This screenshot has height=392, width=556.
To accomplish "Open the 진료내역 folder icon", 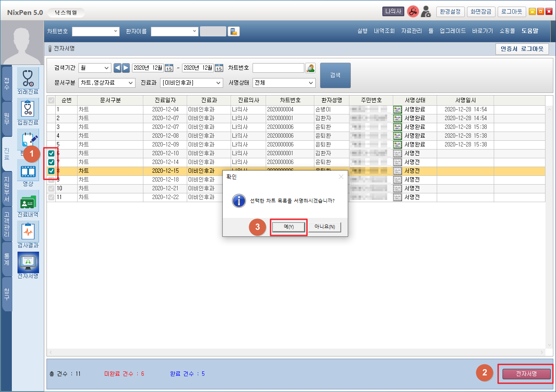I will (28, 201).
